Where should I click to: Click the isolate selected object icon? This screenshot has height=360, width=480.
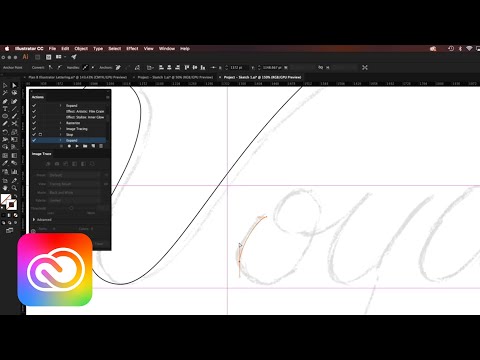tap(365, 67)
